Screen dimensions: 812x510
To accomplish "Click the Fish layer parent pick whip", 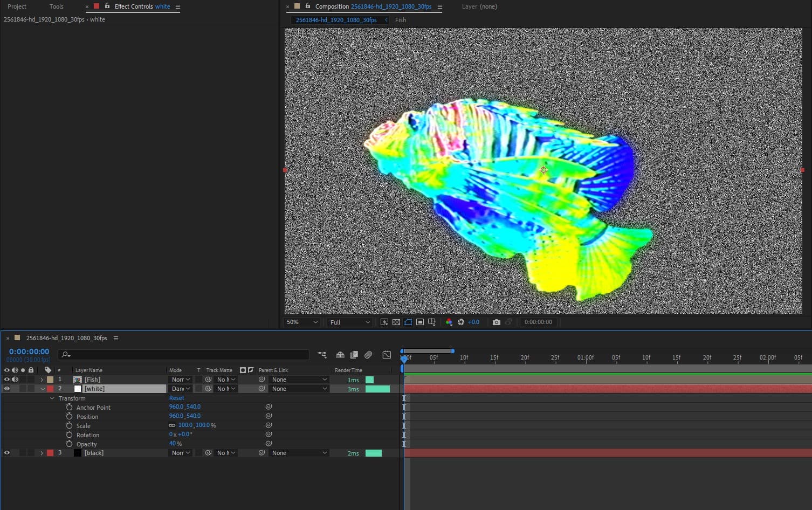I will point(262,380).
